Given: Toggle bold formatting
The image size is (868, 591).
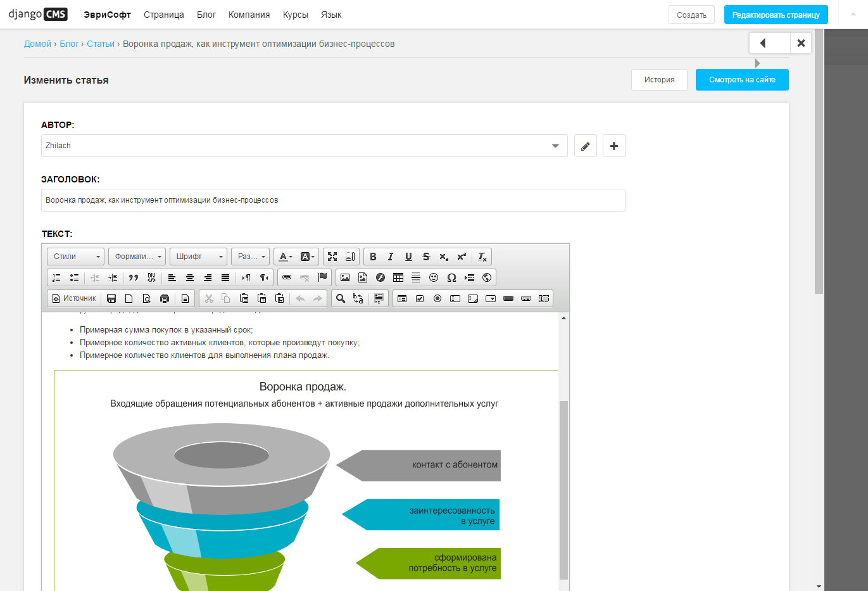Looking at the screenshot, I should click(x=373, y=257).
